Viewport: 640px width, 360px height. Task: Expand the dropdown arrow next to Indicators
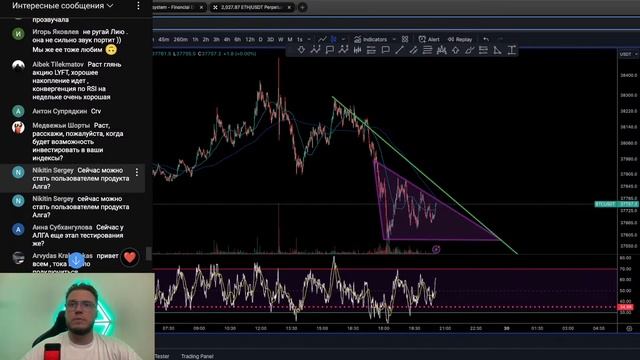[x=394, y=40]
